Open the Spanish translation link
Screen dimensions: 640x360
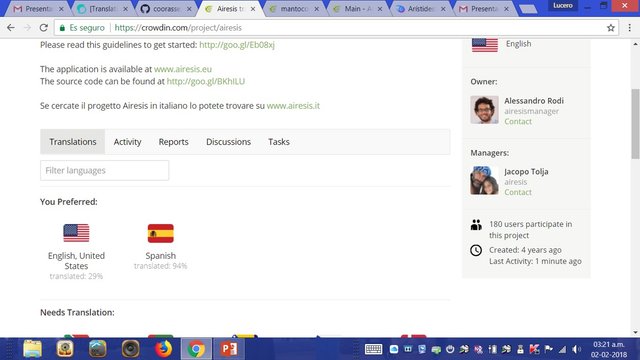coord(160,256)
